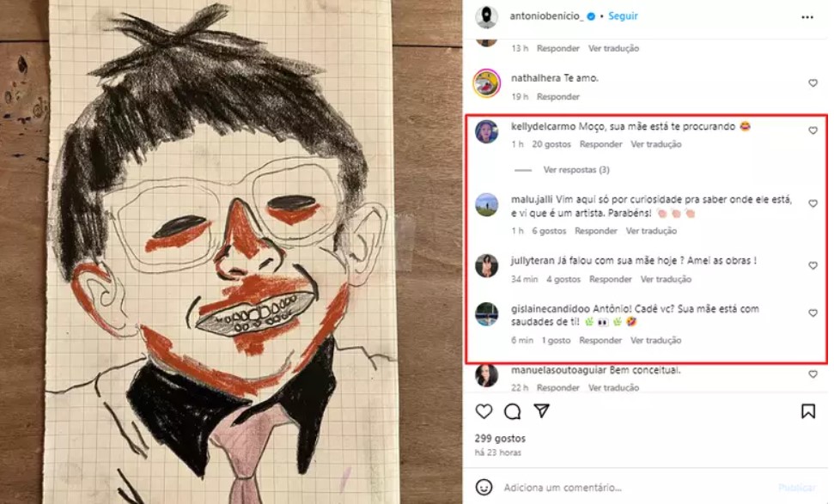Like nathalhera's comment
Image resolution: width=834 pixels, height=504 pixels.
813,83
